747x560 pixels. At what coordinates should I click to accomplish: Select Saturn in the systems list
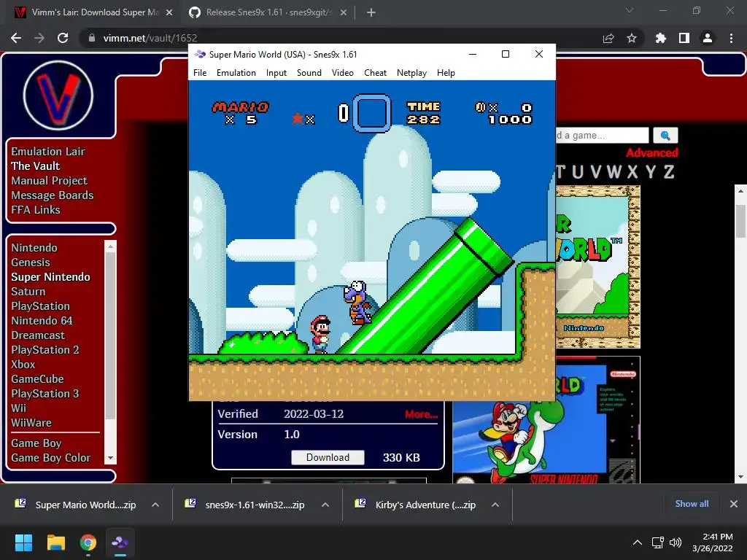[28, 292]
